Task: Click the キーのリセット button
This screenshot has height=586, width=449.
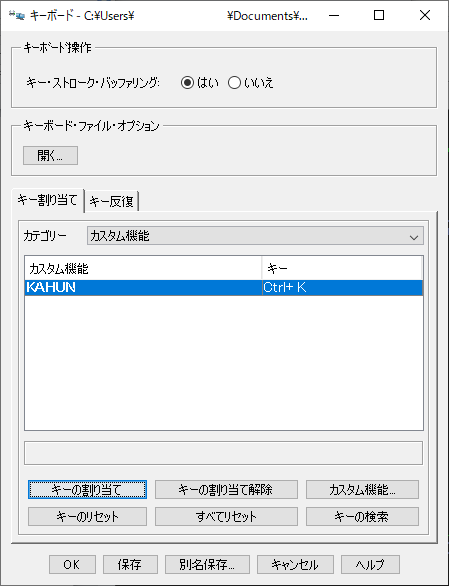Action: coord(87,516)
